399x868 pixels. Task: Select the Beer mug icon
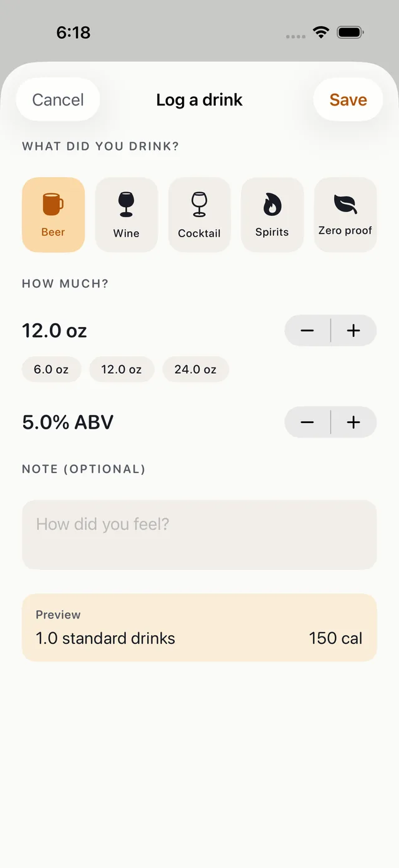tap(53, 204)
